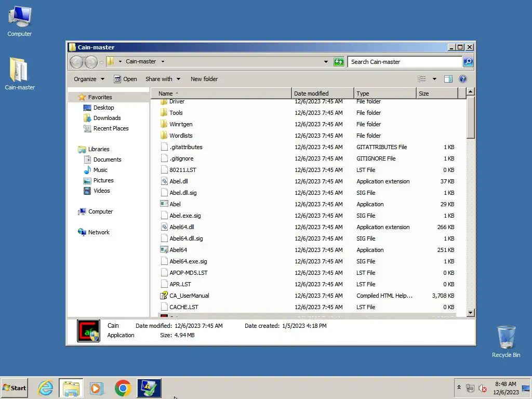
Task: Sort by Type column header
Action: [385, 94]
